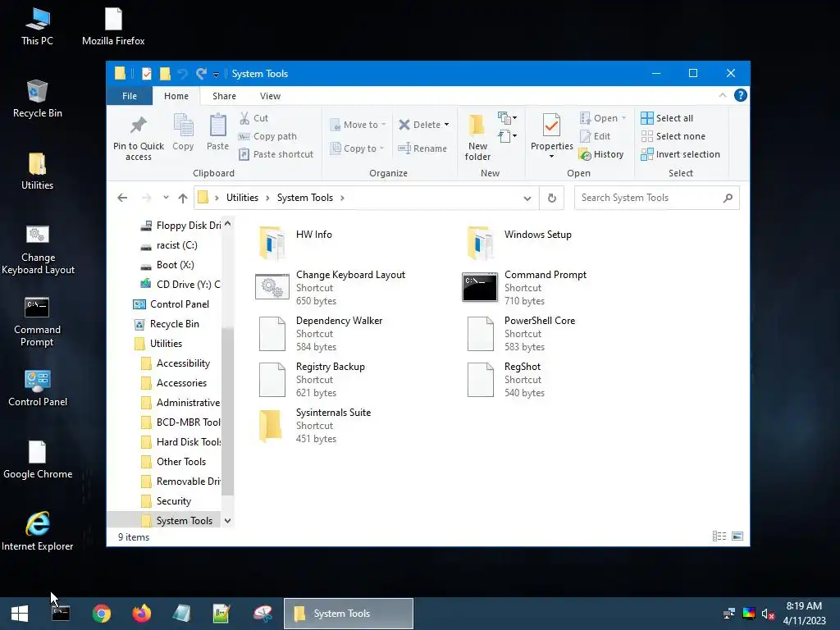Click the Open ribbon command
This screenshot has width=840, height=630.
[x=603, y=118]
